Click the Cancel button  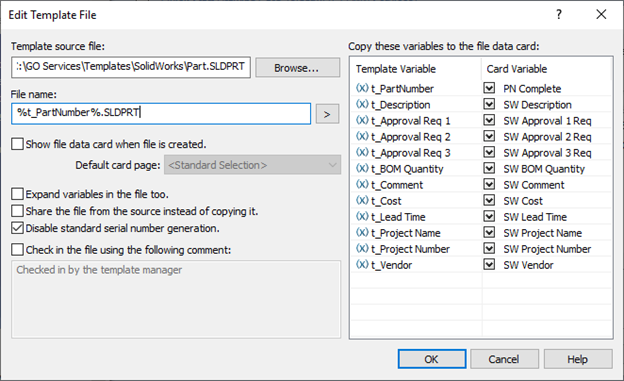[x=504, y=359]
